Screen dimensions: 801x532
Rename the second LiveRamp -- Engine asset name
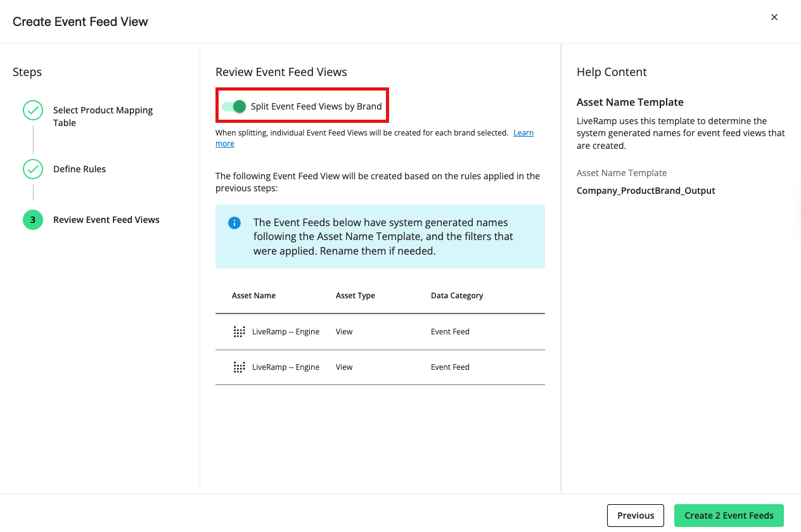[285, 367]
